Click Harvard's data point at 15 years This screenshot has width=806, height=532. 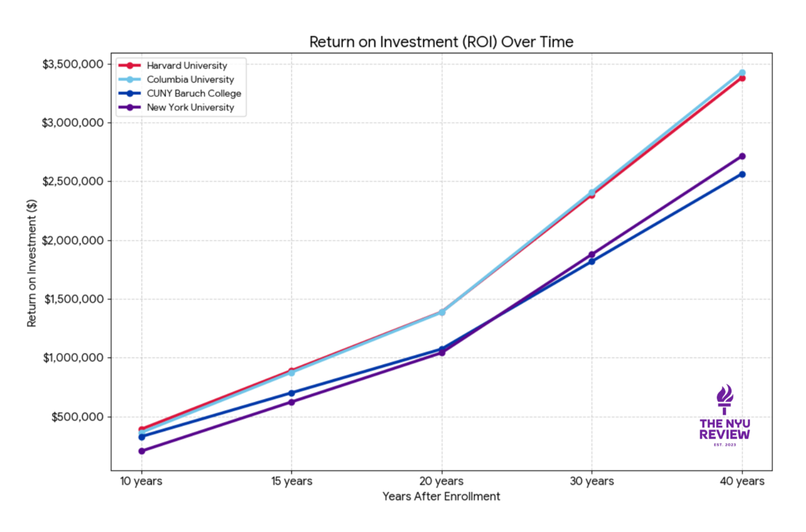tap(291, 371)
